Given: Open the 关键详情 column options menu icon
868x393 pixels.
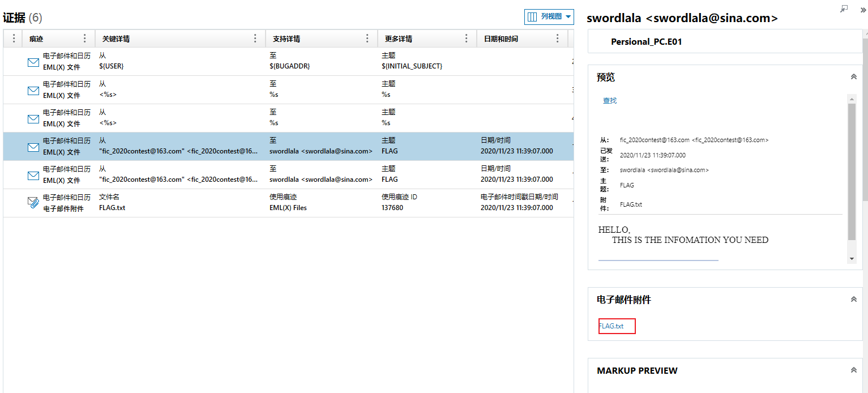Looking at the screenshot, I should (x=255, y=39).
